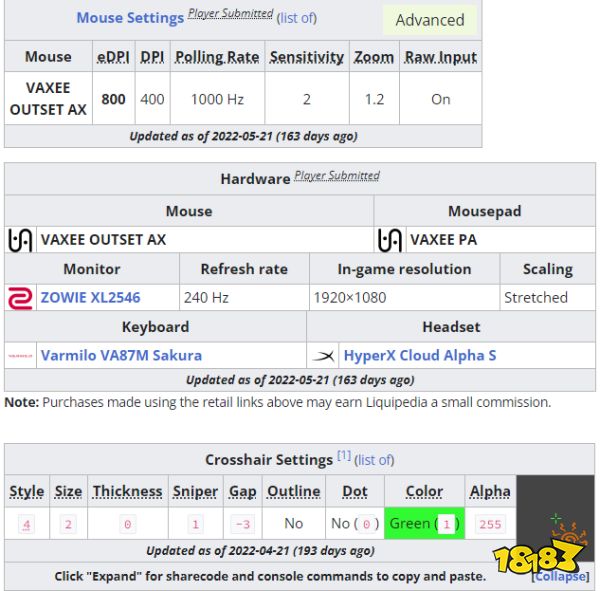Click the eDPI value 800
Screen dimensions: 600x591
pyautogui.click(x=113, y=99)
